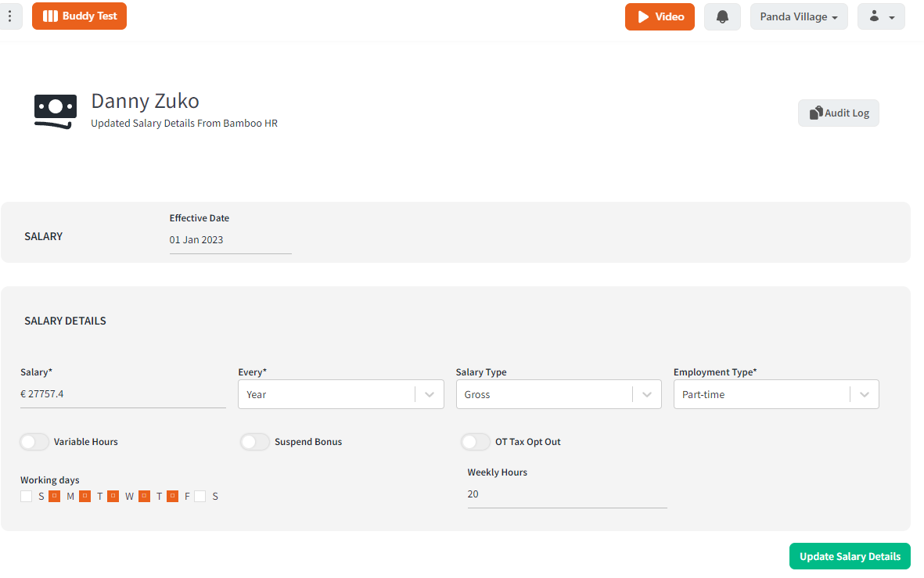The image size is (924, 578).
Task: Open the Panda Village company menu
Action: (x=799, y=16)
